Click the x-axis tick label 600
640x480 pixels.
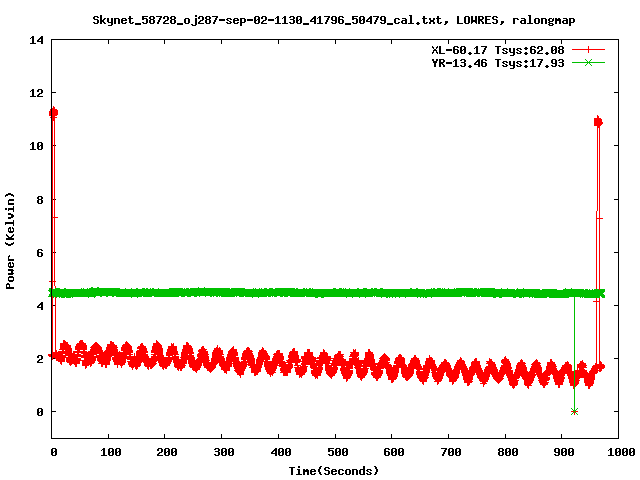(x=394, y=452)
